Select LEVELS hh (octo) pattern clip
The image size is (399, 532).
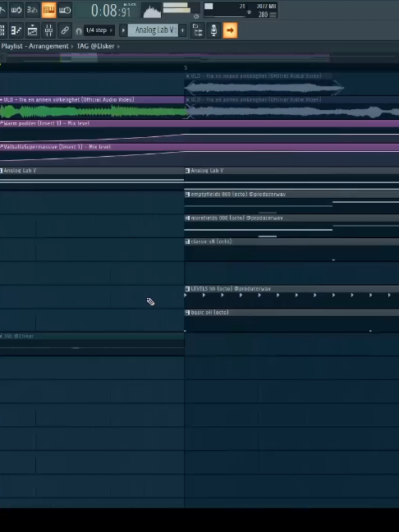click(x=291, y=297)
